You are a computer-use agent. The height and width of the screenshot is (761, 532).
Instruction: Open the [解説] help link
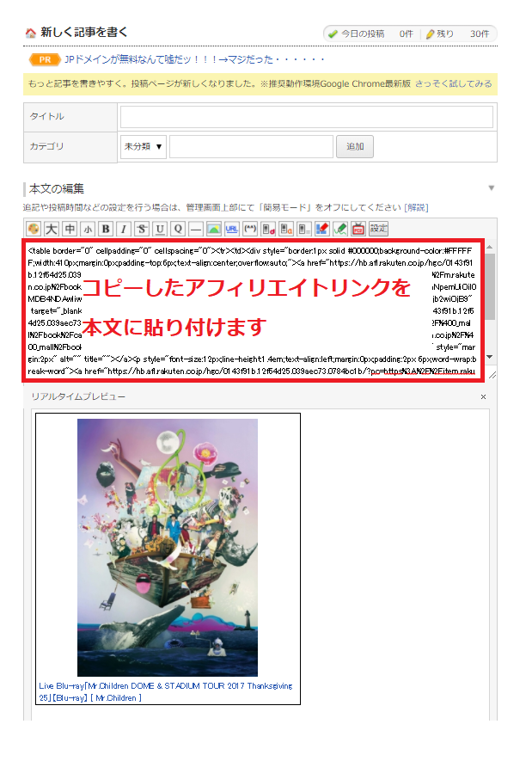coord(417,208)
